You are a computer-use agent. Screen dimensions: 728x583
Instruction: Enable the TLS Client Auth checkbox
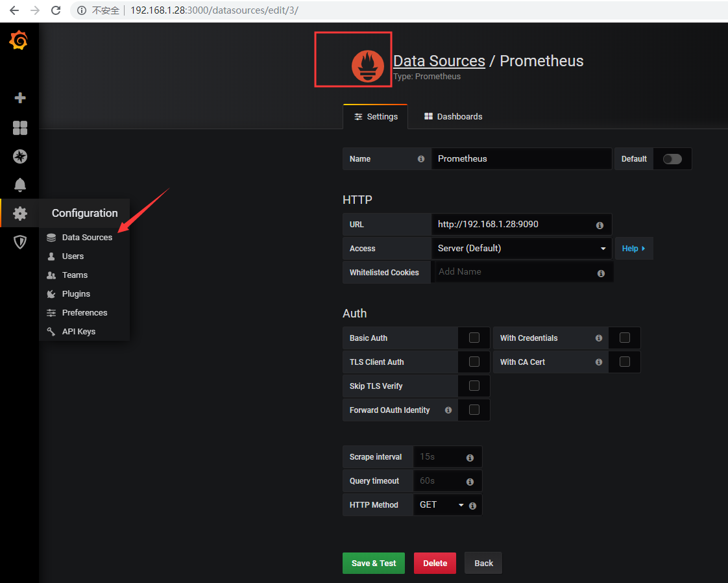tap(474, 362)
